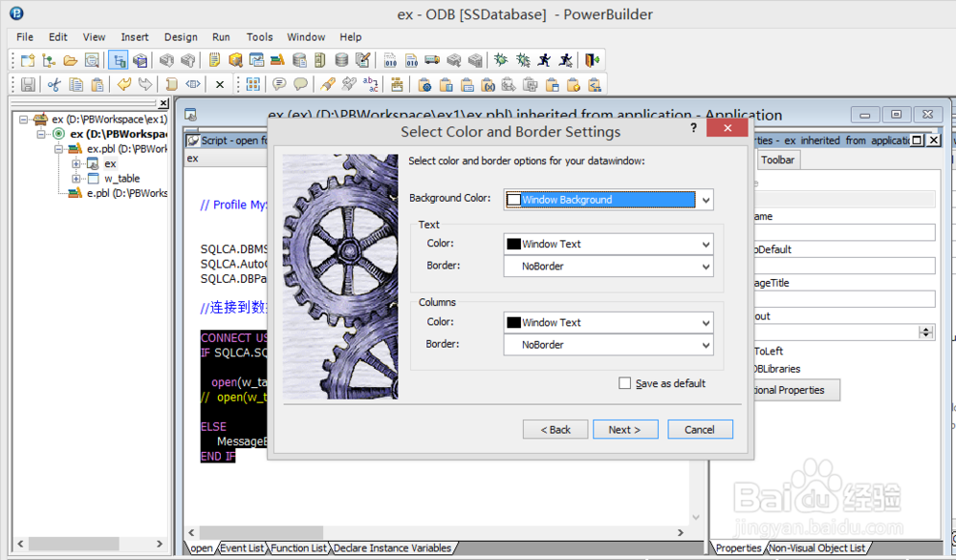Click the Select and Debug icon
Screen dimensions: 956x560
click(523, 59)
